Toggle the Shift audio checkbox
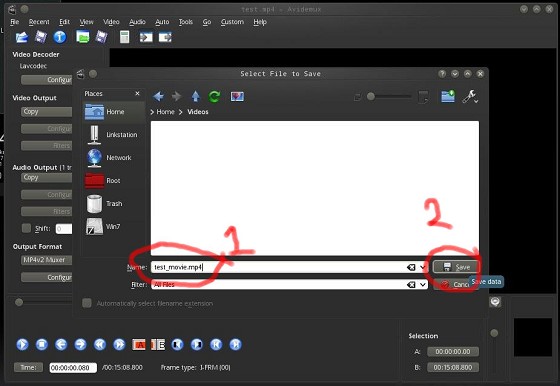560x386 pixels. tap(26, 228)
